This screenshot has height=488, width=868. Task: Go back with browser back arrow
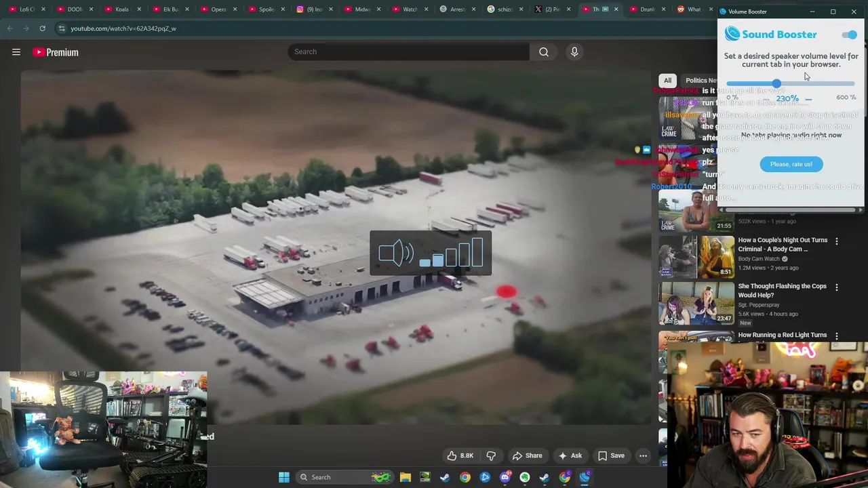[x=9, y=28]
